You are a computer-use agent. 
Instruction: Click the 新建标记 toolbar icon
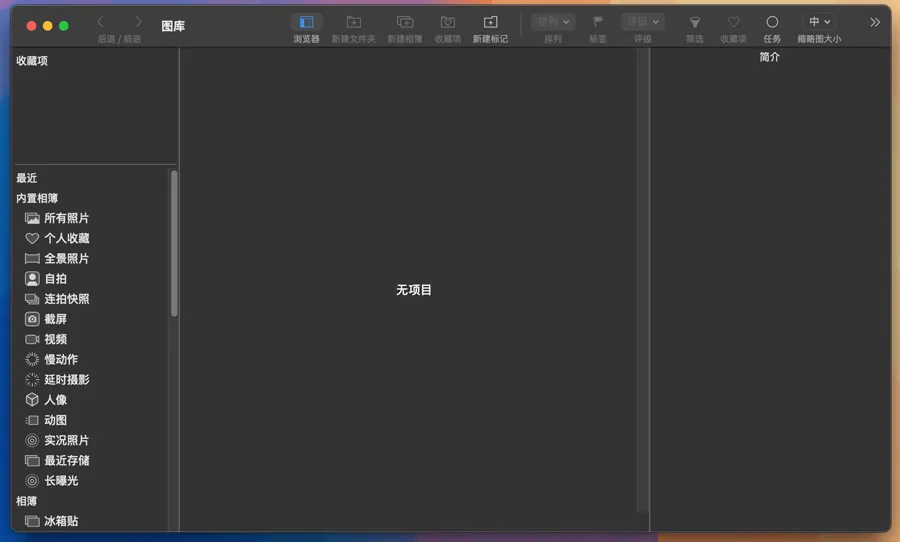pyautogui.click(x=490, y=22)
